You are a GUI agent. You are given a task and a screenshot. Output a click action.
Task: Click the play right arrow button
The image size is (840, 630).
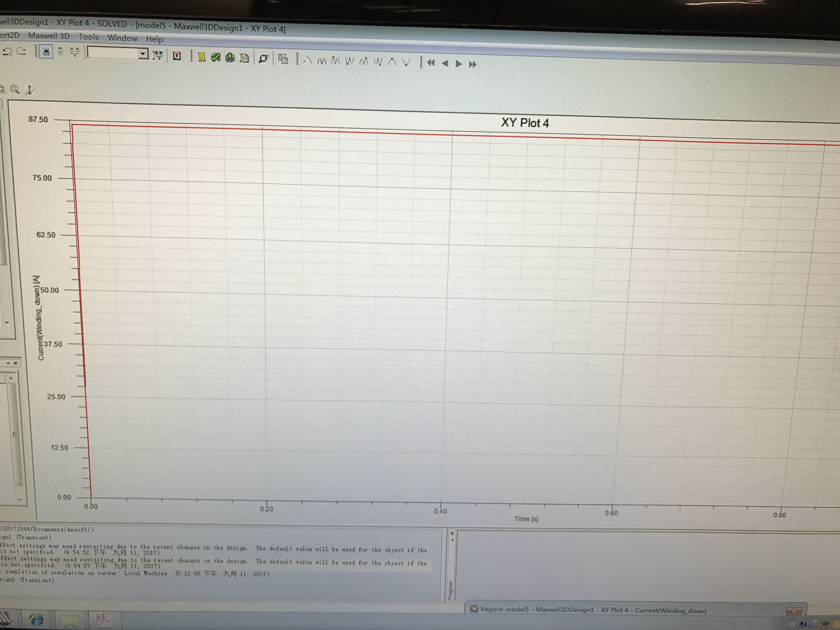click(x=459, y=64)
